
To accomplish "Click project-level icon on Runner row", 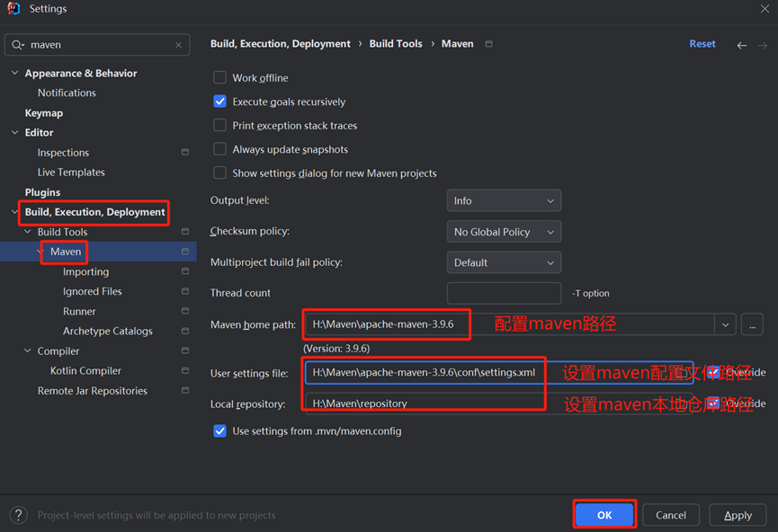I will [185, 311].
